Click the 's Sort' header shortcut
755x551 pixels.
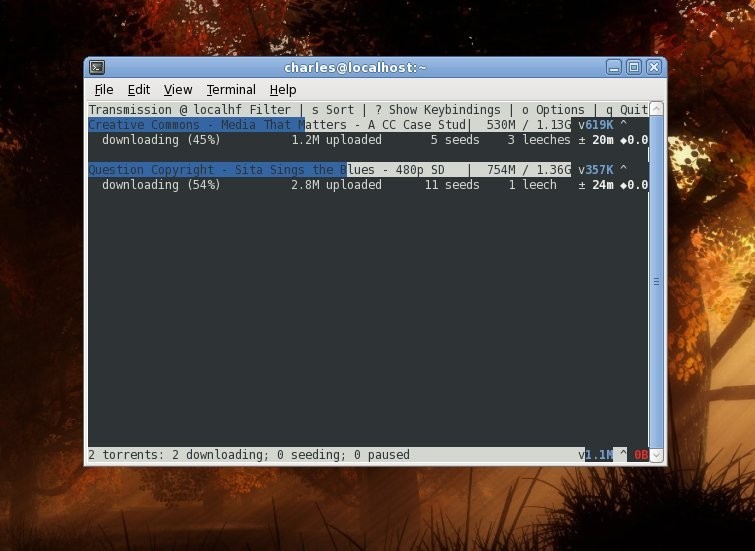pos(333,110)
